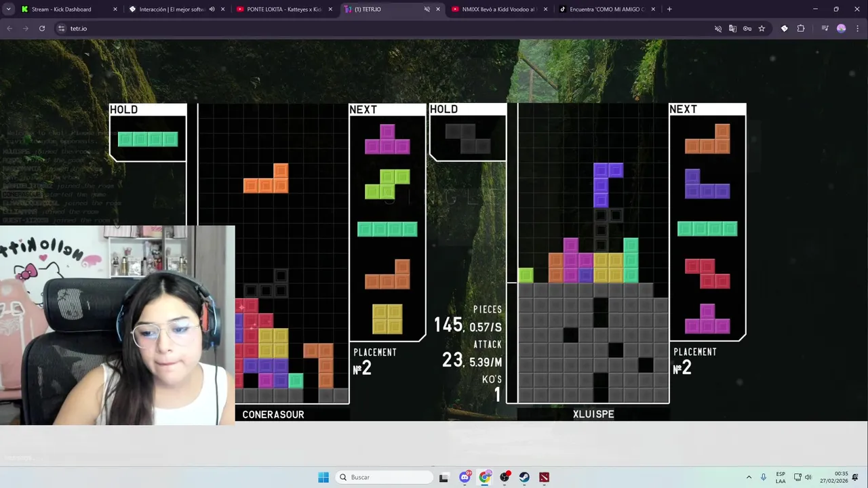Click the blue J piece in XLUISPE's NEXT queue
The image size is (868, 488).
[x=707, y=184]
